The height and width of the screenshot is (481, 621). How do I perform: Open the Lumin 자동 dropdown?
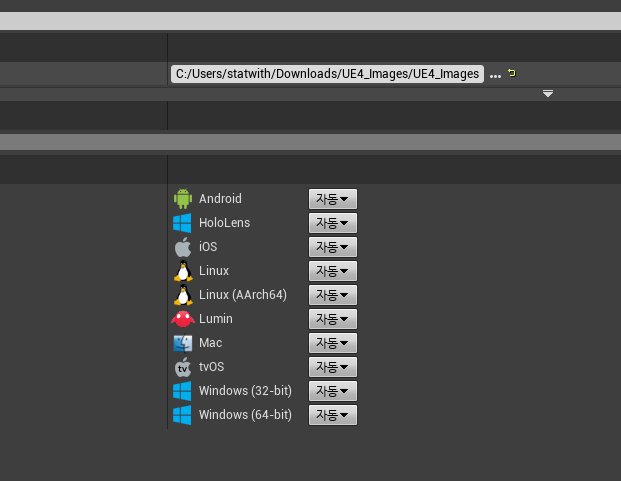point(333,319)
